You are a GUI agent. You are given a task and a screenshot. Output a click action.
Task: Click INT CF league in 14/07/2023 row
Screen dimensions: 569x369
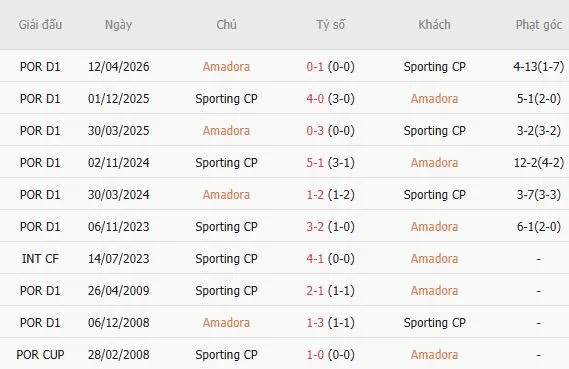pos(40,259)
